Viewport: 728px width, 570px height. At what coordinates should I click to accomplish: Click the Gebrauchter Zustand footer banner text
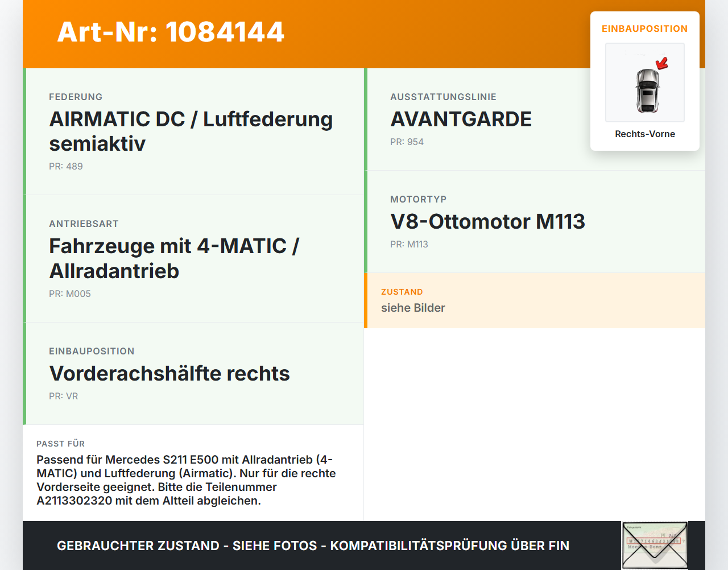pos(313,546)
